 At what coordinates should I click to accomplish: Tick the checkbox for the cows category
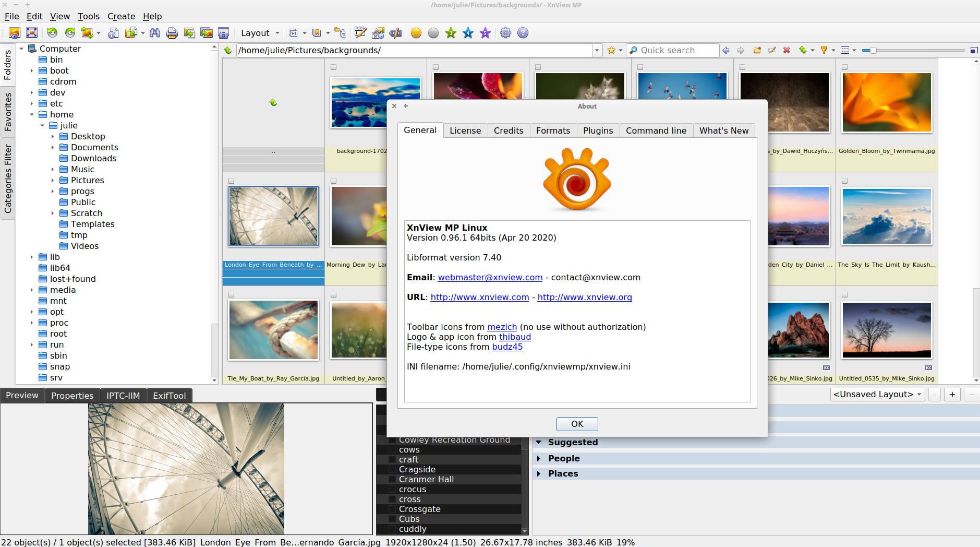[392, 450]
